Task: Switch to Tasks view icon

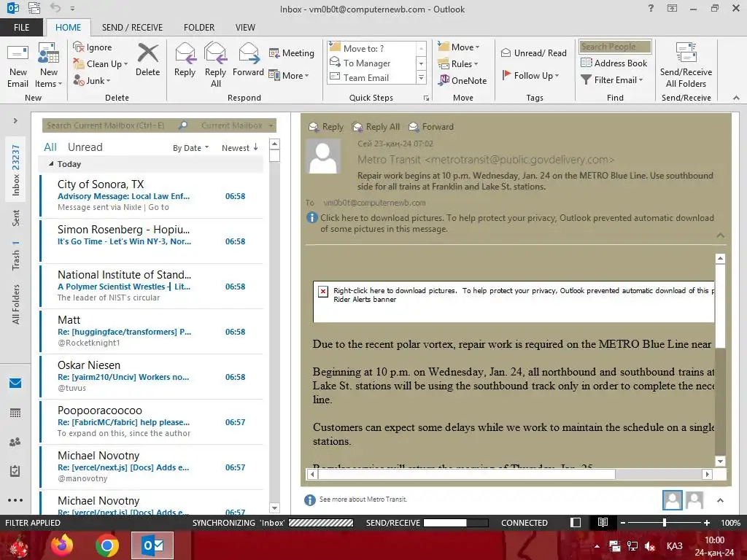Action: pyautogui.click(x=15, y=471)
